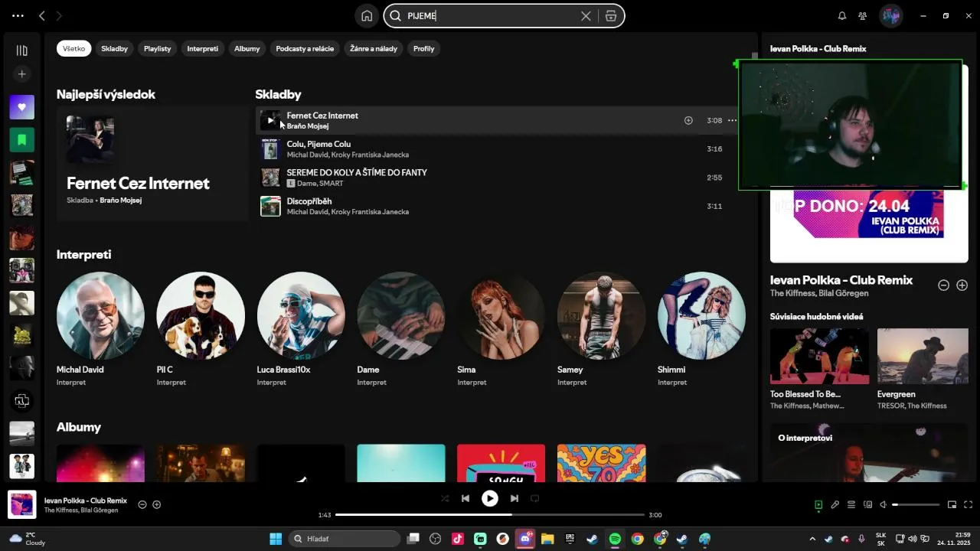Create playlist with sidebar plus icon
This screenshot has height=551, width=980.
tap(21, 74)
